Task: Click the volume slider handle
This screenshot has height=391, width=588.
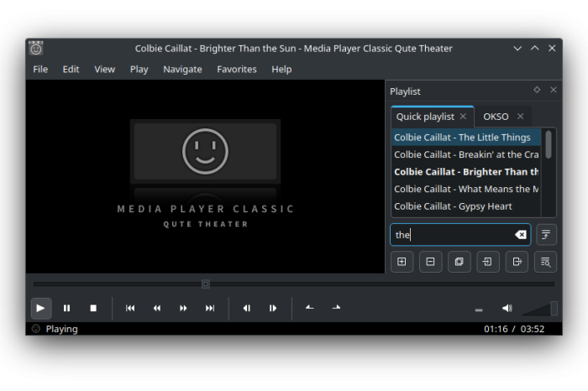Action: [554, 309]
